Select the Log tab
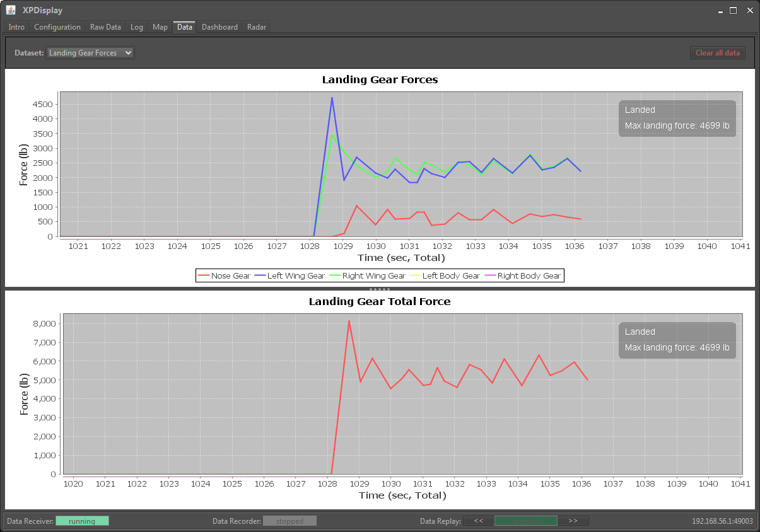This screenshot has height=532, width=760. tap(137, 27)
